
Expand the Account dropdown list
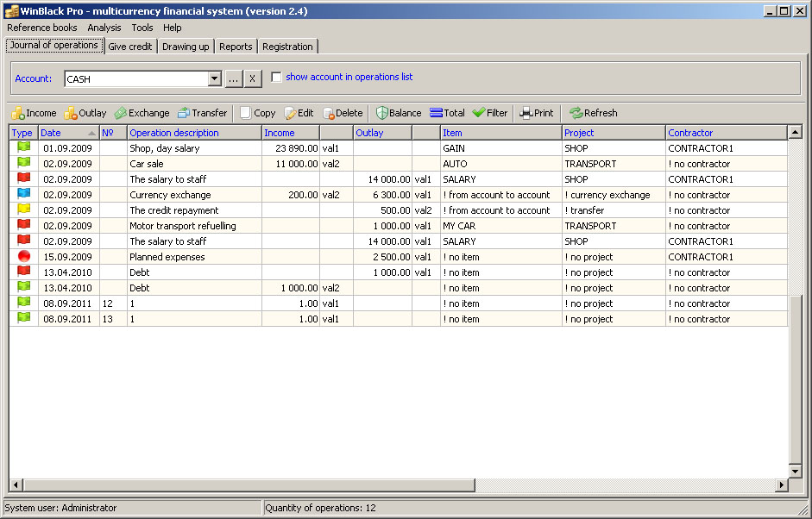(215, 79)
